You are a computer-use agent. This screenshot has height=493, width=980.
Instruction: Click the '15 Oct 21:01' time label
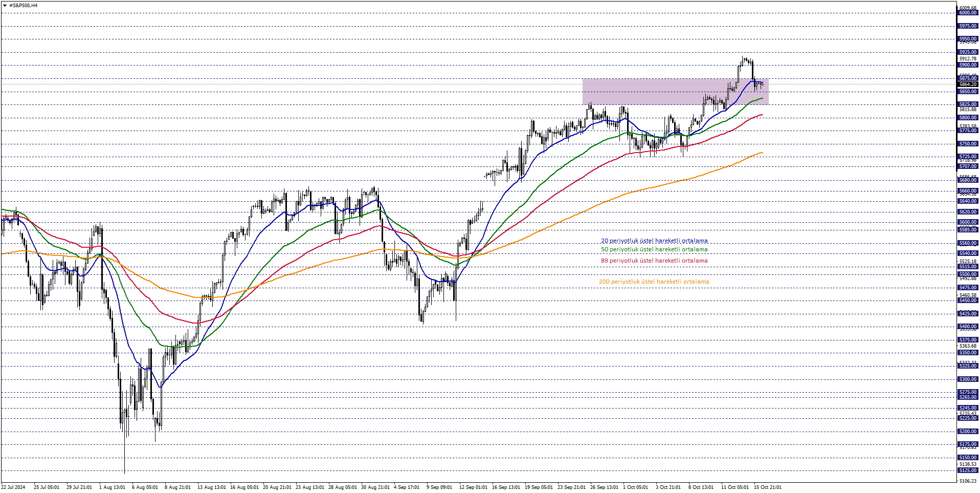768,487
